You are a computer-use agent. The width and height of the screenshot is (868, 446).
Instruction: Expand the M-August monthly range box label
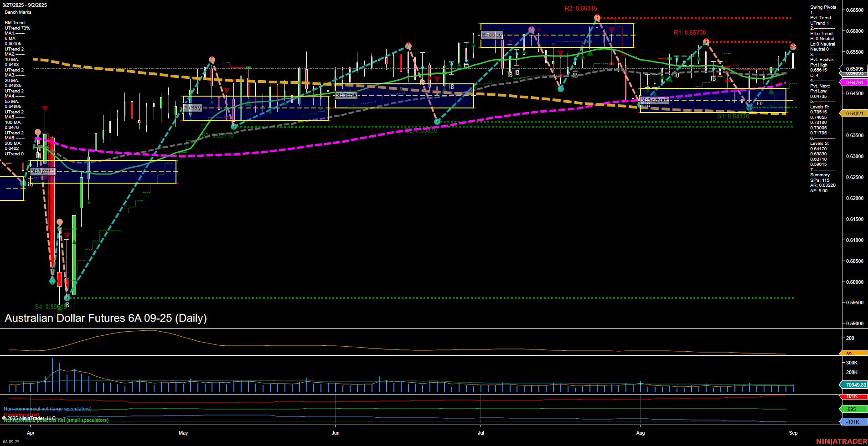point(654,100)
